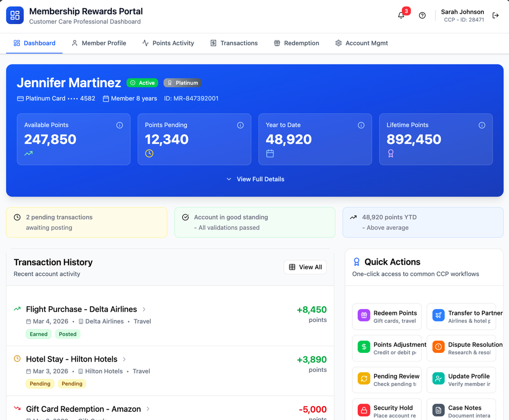The image size is (509, 420).
Task: Expand the Gift Card Redemption - Amazon chevron
Action: point(148,409)
